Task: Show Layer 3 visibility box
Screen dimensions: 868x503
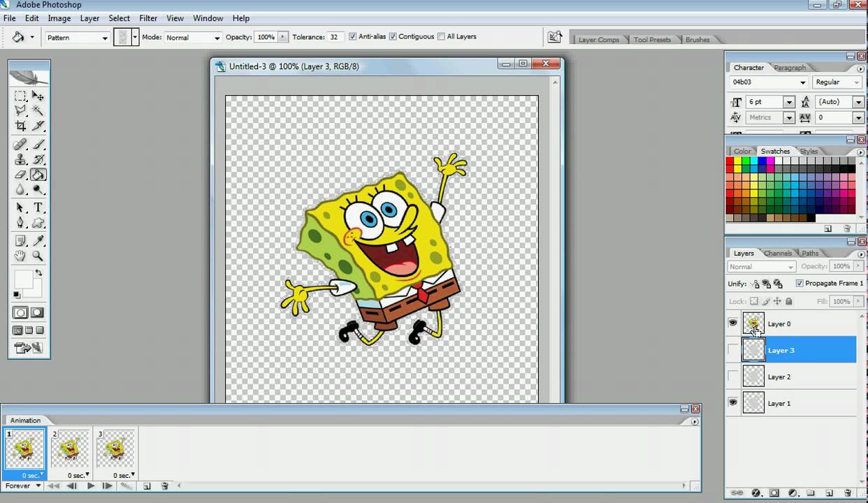Action: coord(732,350)
